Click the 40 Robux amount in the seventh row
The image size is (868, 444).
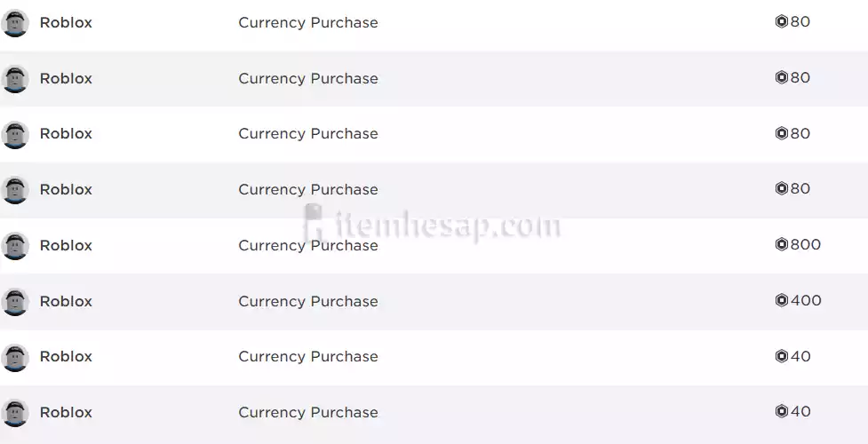tap(800, 356)
